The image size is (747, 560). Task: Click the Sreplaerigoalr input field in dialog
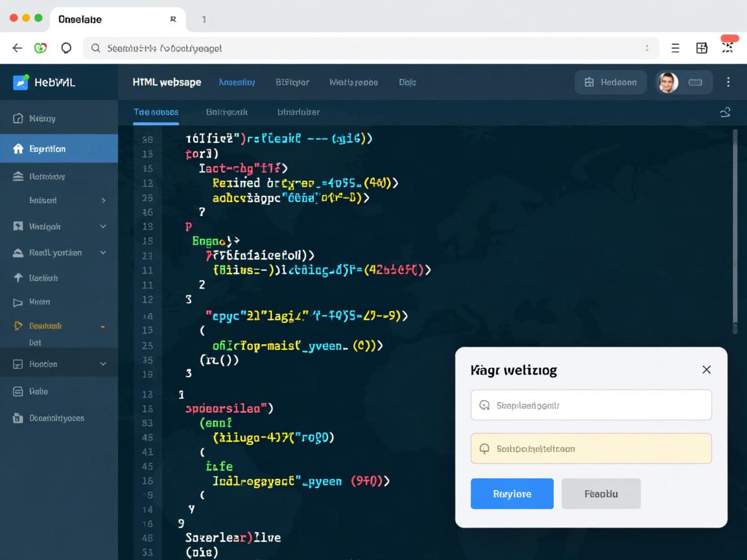591,405
